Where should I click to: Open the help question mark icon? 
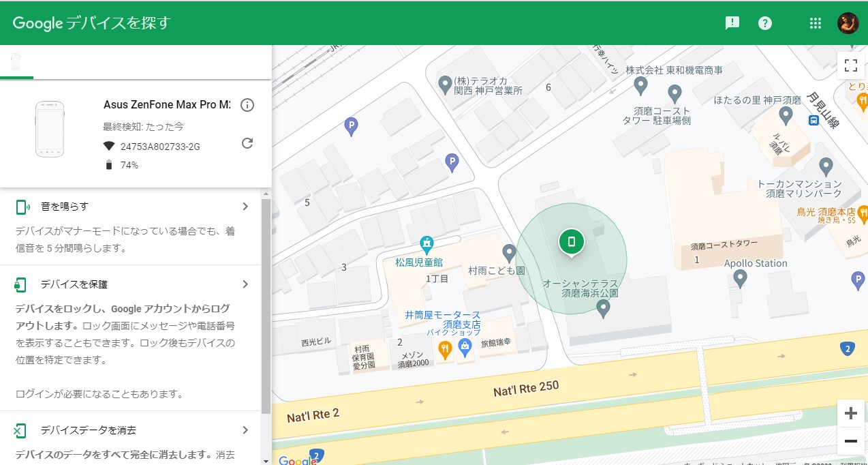pos(765,22)
